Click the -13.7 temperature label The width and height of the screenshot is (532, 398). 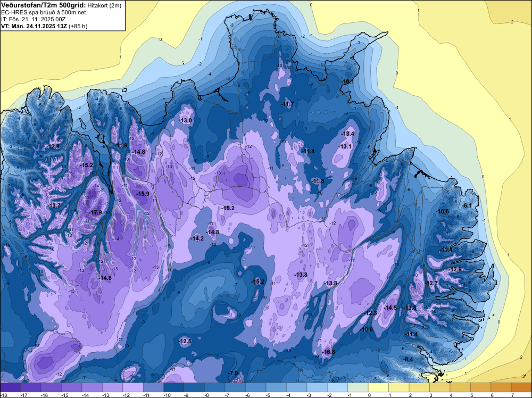[x=54, y=205]
